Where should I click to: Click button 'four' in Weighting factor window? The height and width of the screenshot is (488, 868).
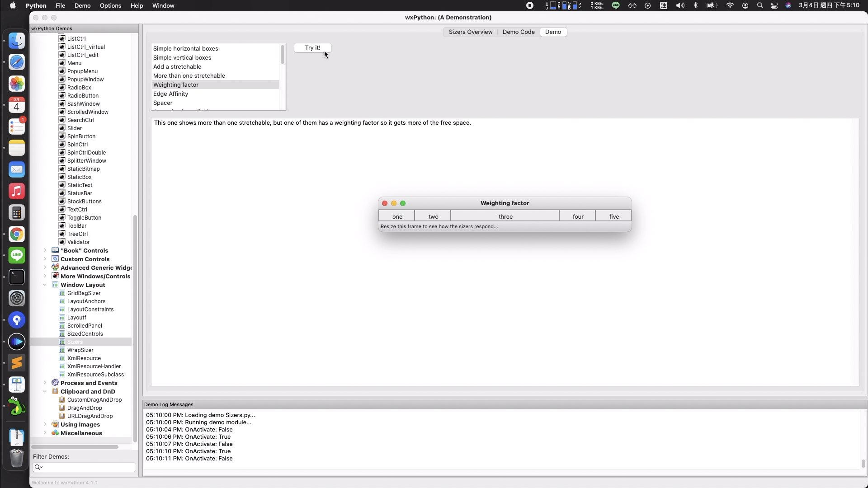pos(577,216)
